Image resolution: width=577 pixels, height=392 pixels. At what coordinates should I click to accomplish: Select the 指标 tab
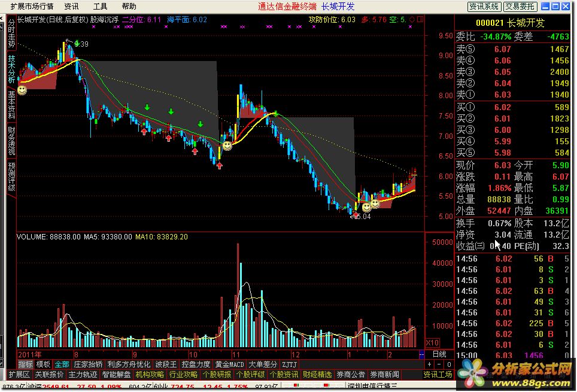pyautogui.click(x=25, y=364)
